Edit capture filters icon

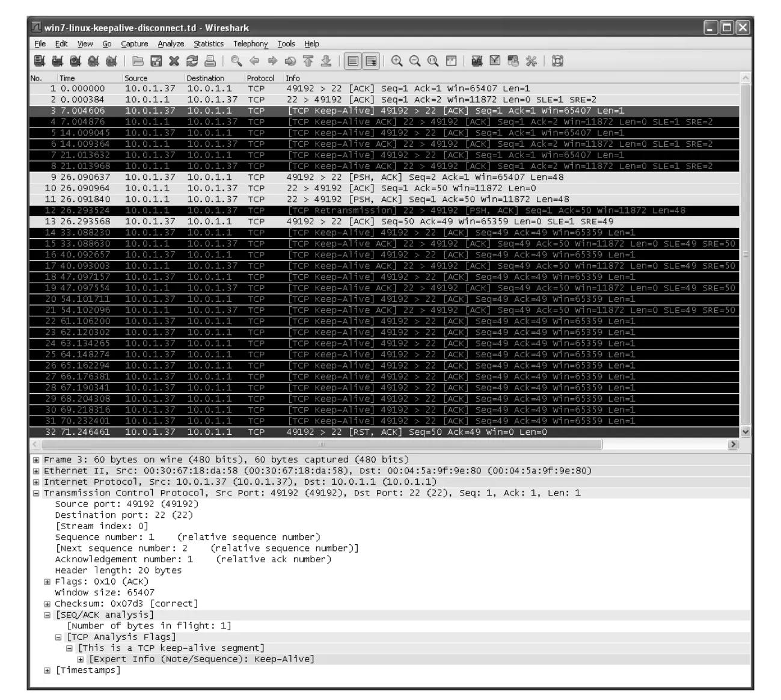click(x=477, y=61)
